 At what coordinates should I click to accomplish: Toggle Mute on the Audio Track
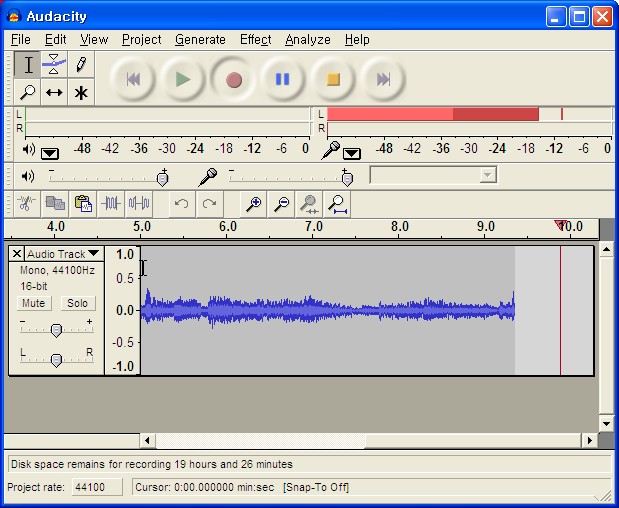pos(34,303)
